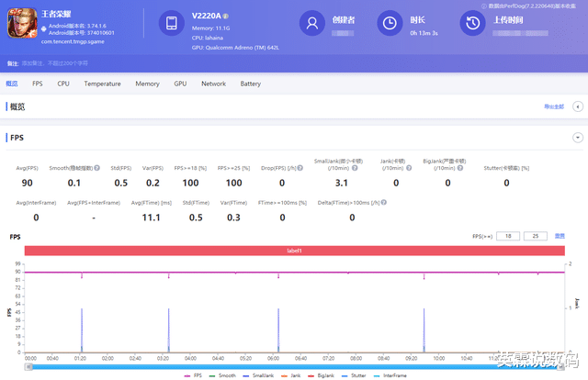Click the 重置 reset link
This screenshot has width=588, height=380.
click(560, 236)
